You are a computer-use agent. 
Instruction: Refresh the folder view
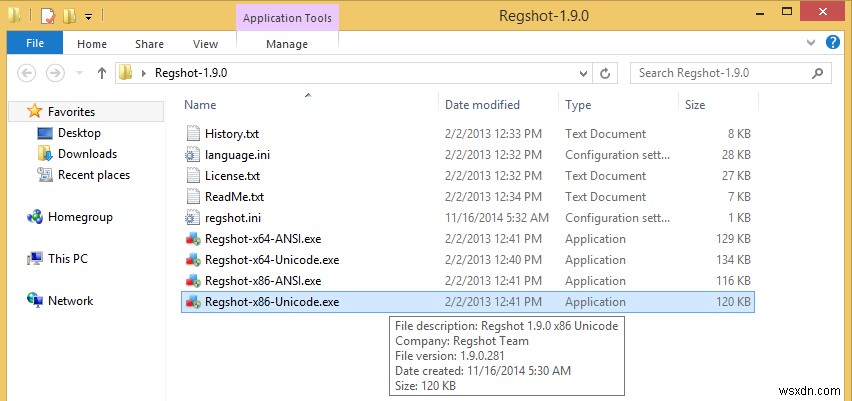coord(605,73)
